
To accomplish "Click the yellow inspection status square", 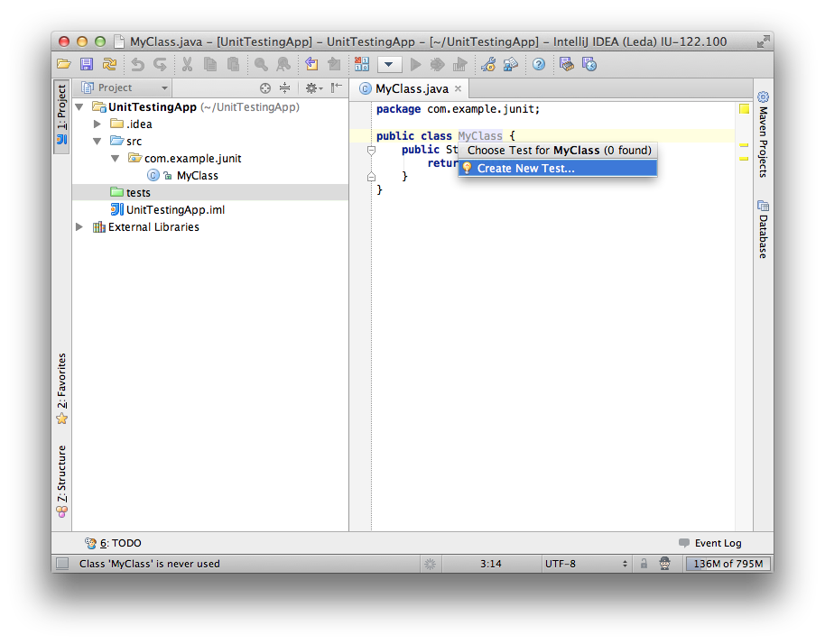I will (x=744, y=109).
